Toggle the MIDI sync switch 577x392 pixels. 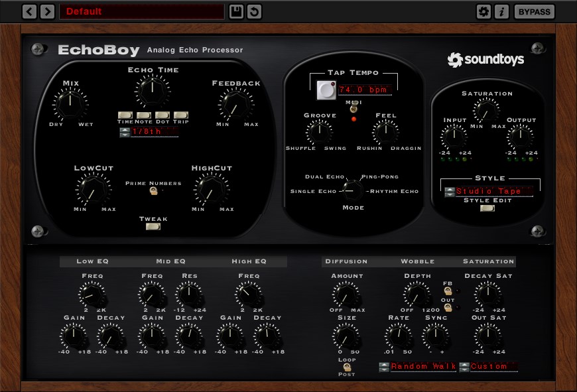pos(353,107)
